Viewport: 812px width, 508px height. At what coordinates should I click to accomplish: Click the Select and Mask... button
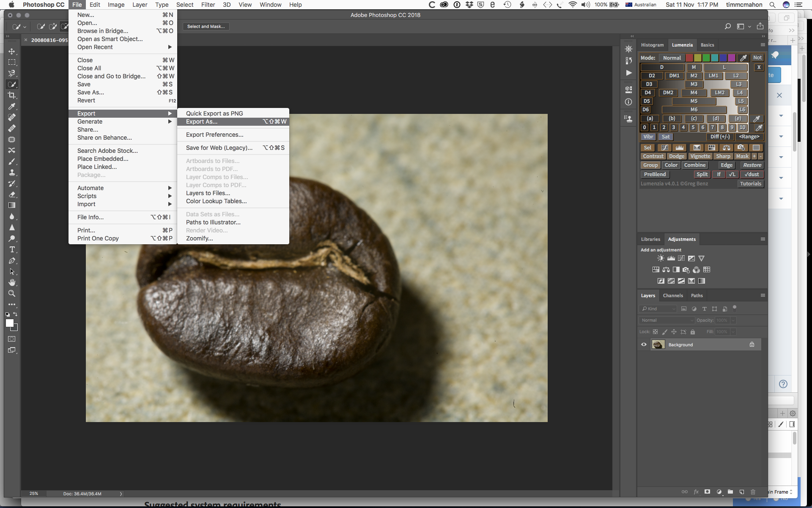[x=206, y=26]
